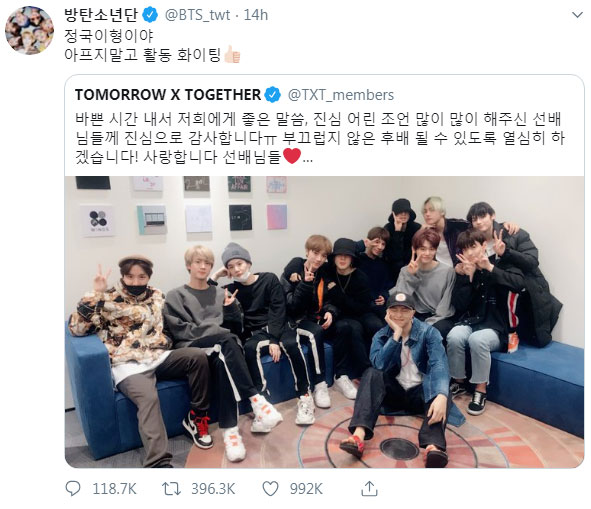Viewport: 591px width, 509px height.
Task: View the 396.3K retweets count
Action: pyautogui.click(x=213, y=489)
